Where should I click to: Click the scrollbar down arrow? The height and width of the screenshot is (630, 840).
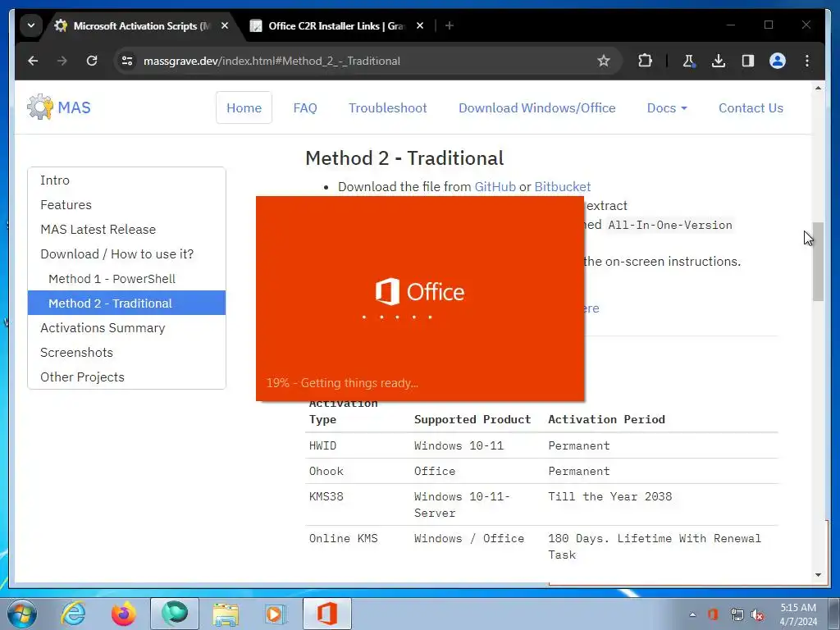[x=818, y=575]
